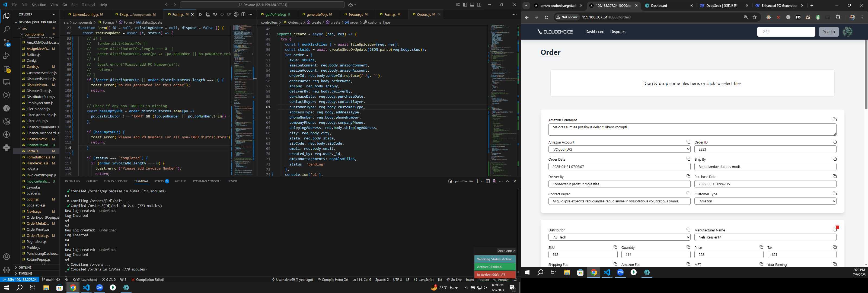Toggle the bottom panel layout icon

[x=472, y=5]
